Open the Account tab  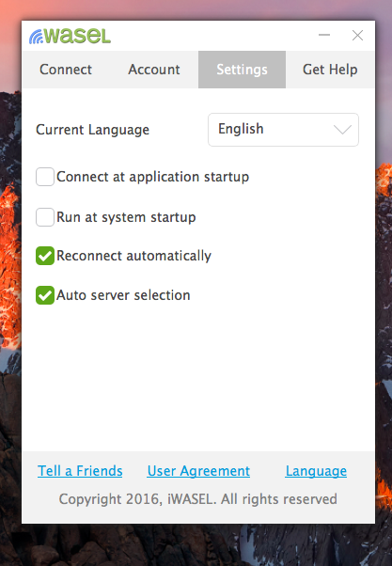(x=154, y=70)
